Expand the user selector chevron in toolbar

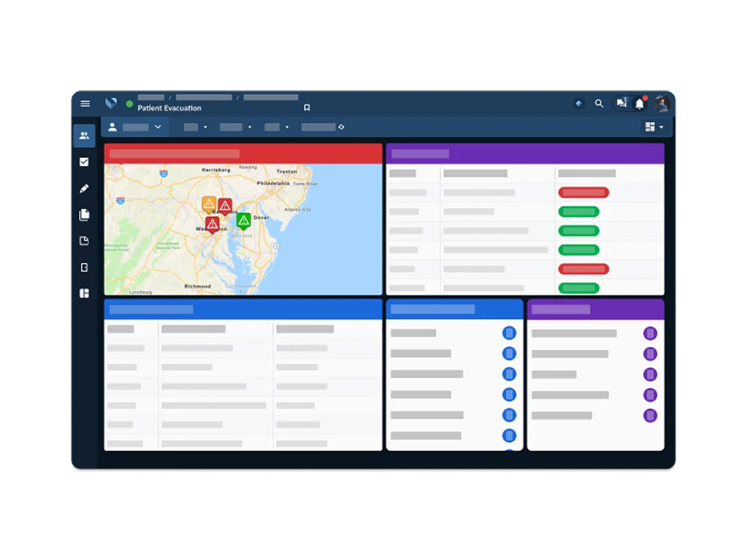coord(158,127)
